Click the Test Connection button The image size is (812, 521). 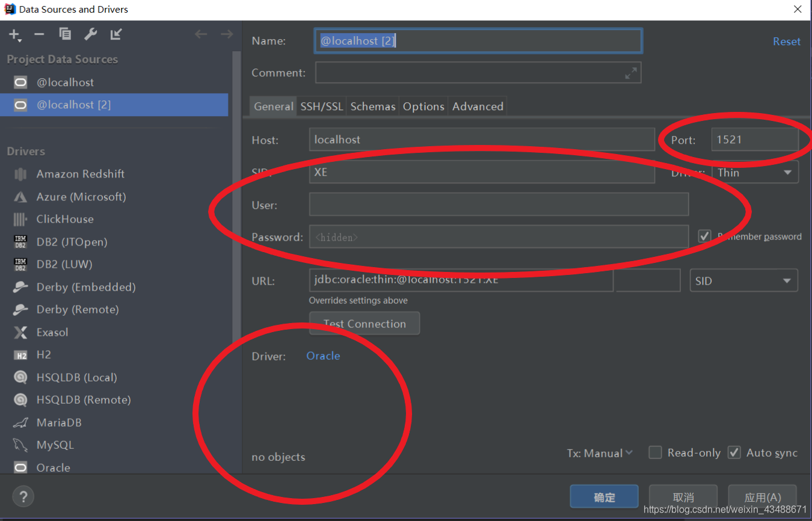point(364,324)
